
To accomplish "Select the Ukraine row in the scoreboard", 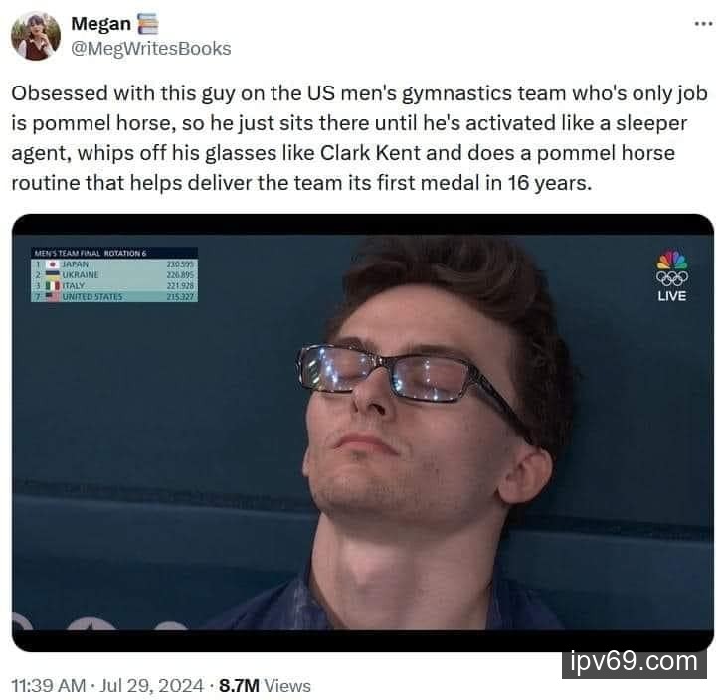I will tap(114, 275).
